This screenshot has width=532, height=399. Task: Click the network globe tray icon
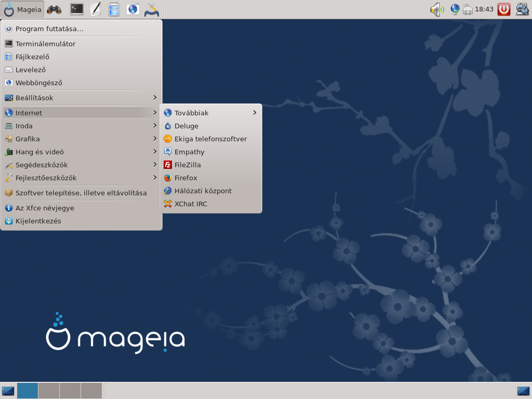(455, 9)
